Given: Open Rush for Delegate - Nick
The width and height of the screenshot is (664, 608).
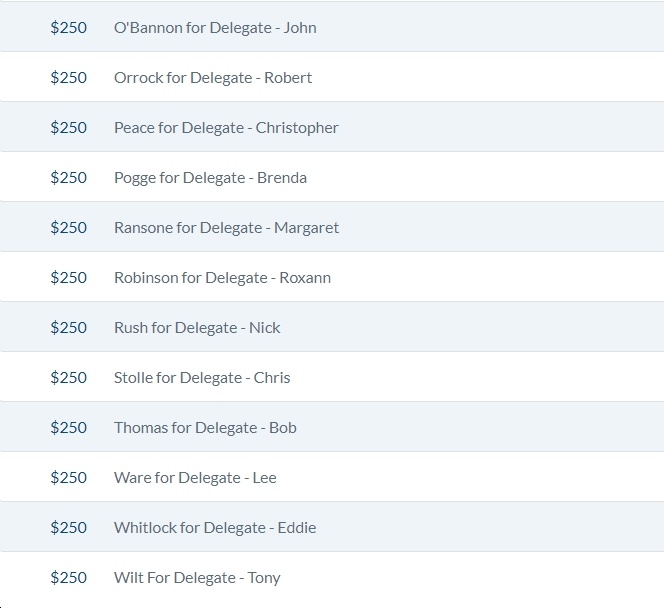Looking at the screenshot, I should (197, 328).
